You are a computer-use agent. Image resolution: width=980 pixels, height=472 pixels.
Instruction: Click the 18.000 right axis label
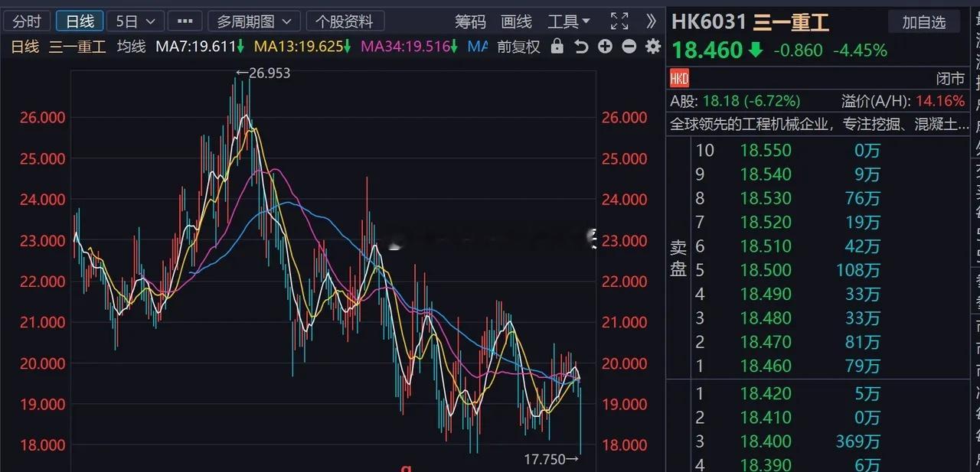pos(626,445)
